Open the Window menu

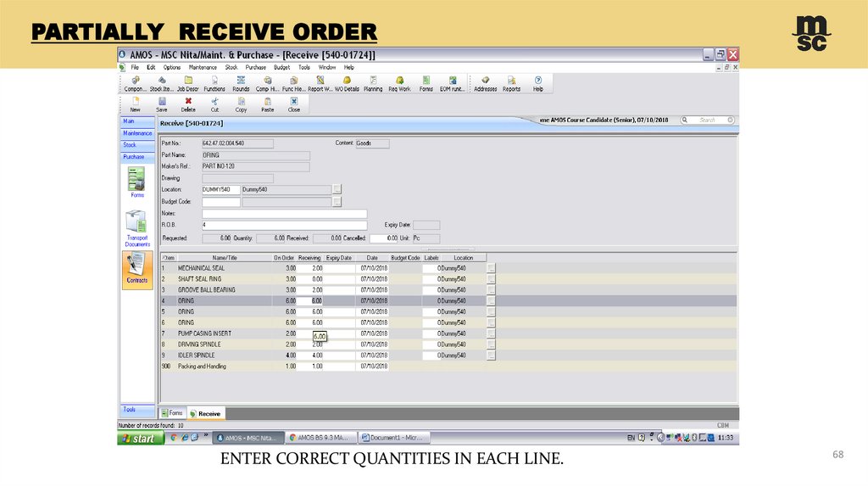(x=326, y=68)
